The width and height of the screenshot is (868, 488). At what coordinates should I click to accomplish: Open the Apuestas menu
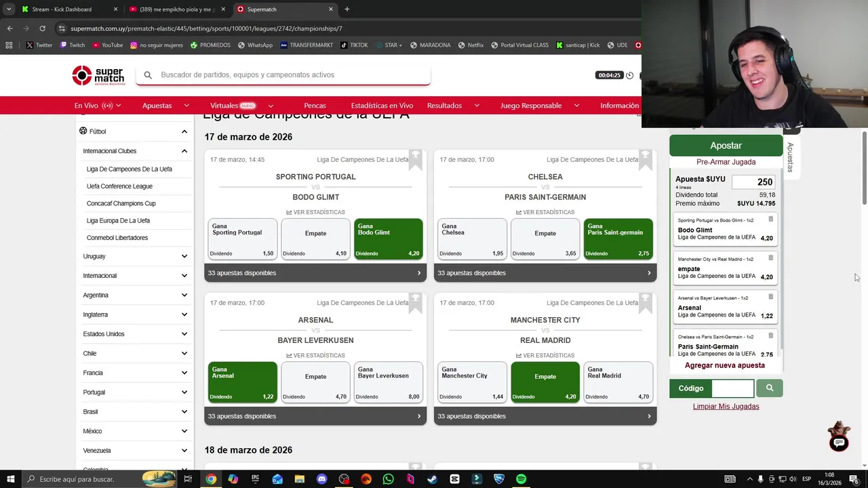(165, 106)
